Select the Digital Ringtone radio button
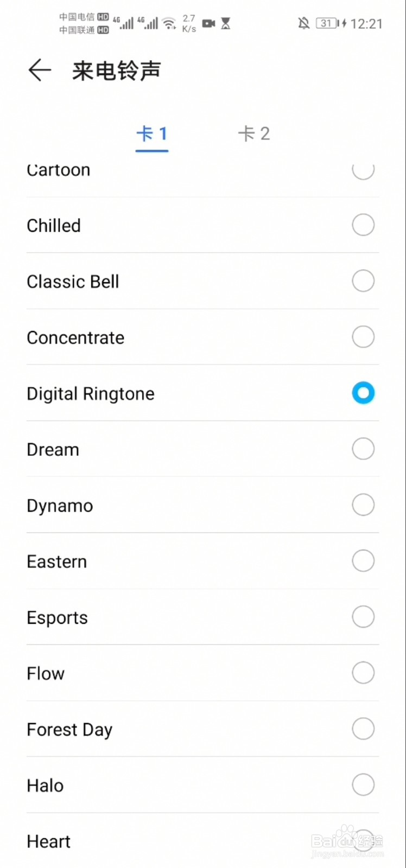Viewport: 406px width, 868px height. pos(363,393)
